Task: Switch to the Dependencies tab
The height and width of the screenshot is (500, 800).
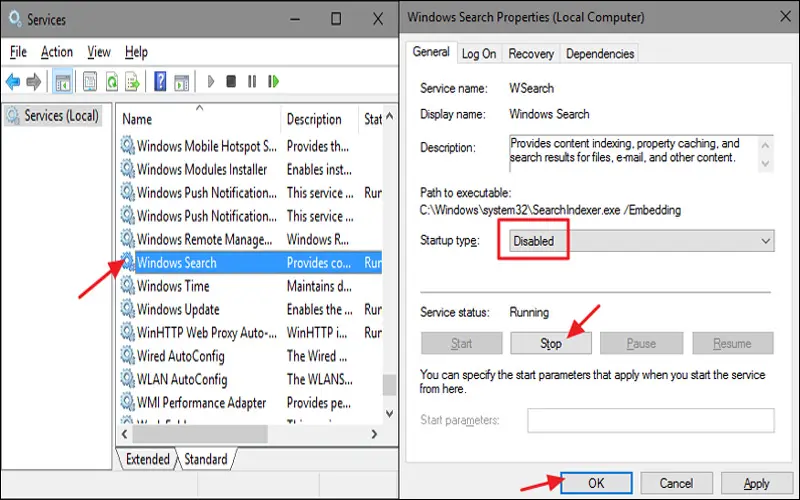Action: pyautogui.click(x=599, y=54)
